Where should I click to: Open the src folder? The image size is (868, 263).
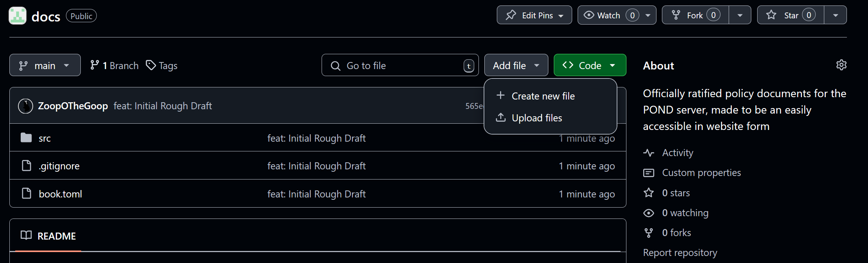pos(44,138)
